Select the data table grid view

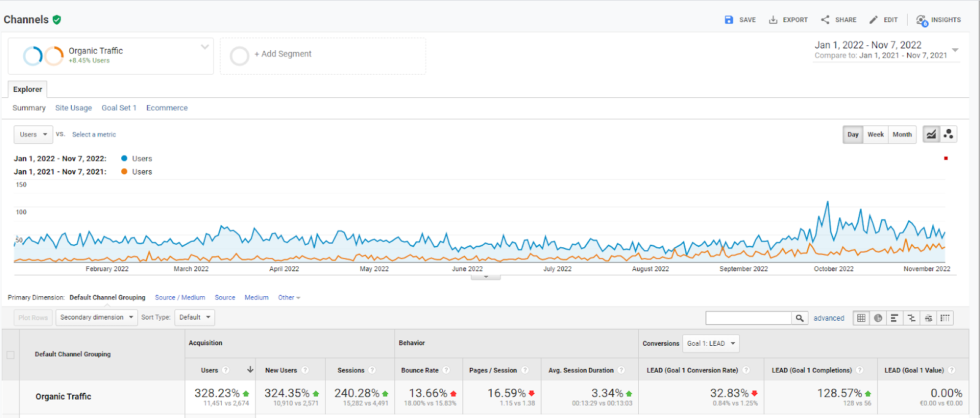tap(862, 318)
